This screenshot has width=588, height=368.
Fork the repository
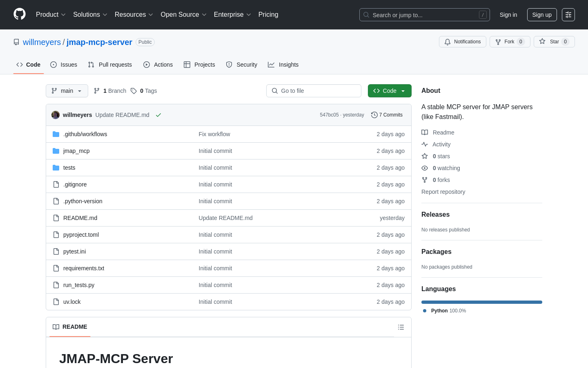pos(510,42)
